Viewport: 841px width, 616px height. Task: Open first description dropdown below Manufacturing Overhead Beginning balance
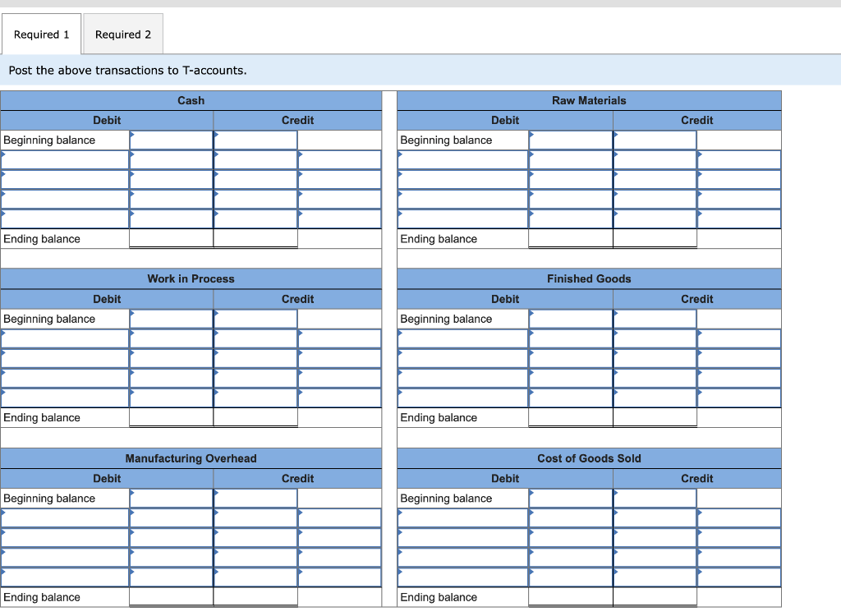click(64, 518)
